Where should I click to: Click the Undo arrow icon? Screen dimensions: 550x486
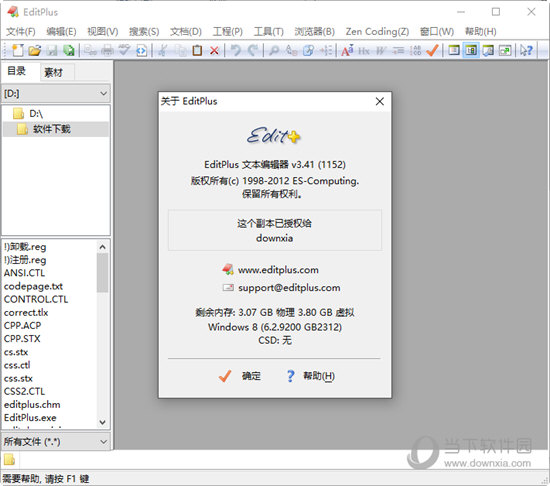pyautogui.click(x=236, y=50)
